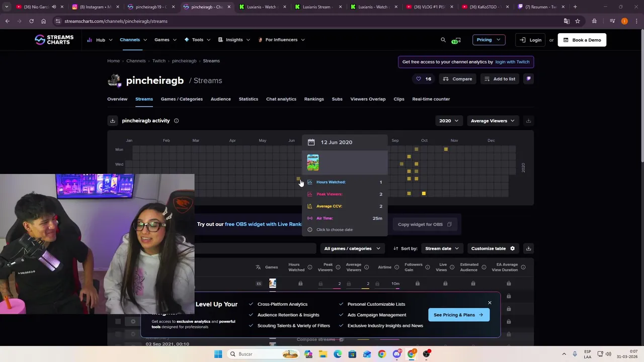The height and width of the screenshot is (362, 644).
Task: Open the Subs tab
Action: [337, 99]
